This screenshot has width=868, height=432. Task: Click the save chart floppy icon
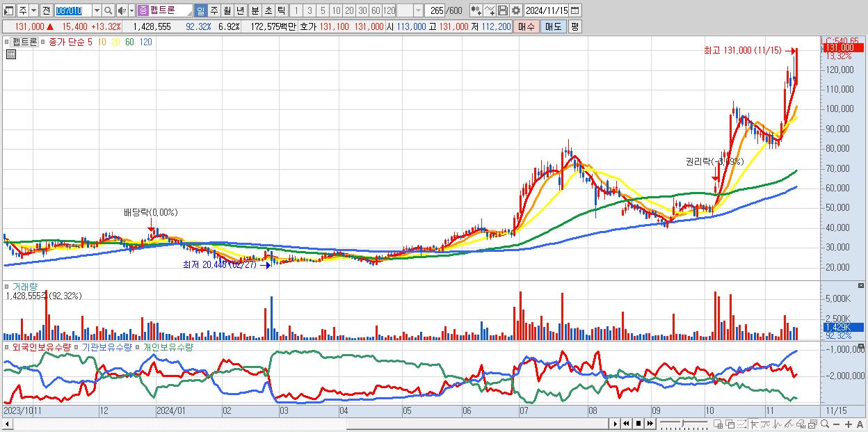503,10
